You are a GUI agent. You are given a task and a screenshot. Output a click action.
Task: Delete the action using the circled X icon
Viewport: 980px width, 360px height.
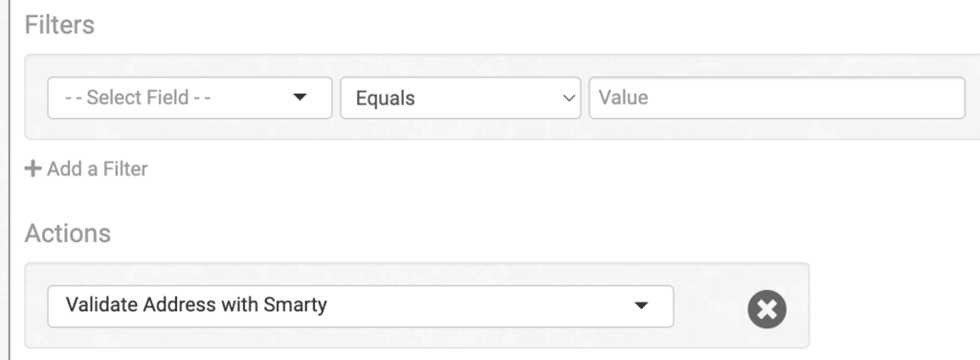(x=767, y=308)
